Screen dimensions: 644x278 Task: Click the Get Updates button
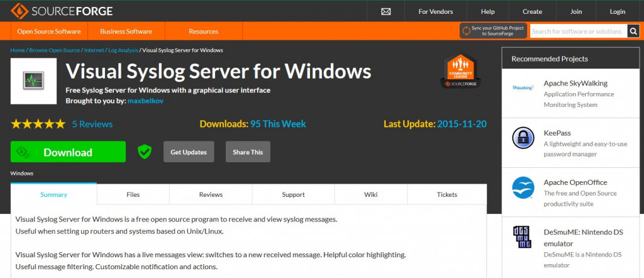(189, 152)
